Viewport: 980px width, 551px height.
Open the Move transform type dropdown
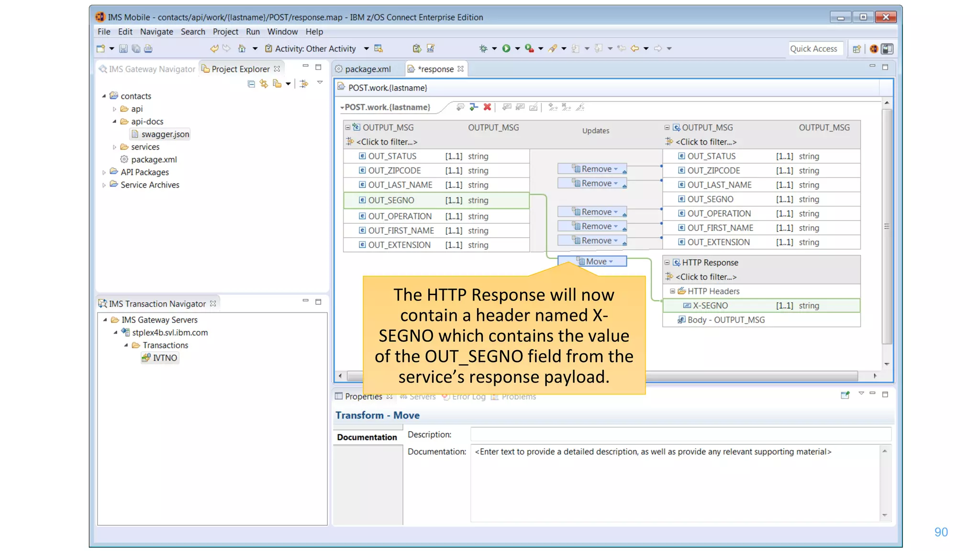click(611, 262)
